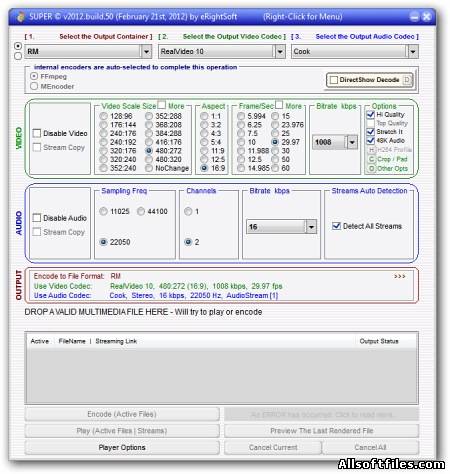Set aspect ratio to 1:1
The width and height of the screenshot is (450, 474).
[x=204, y=116]
